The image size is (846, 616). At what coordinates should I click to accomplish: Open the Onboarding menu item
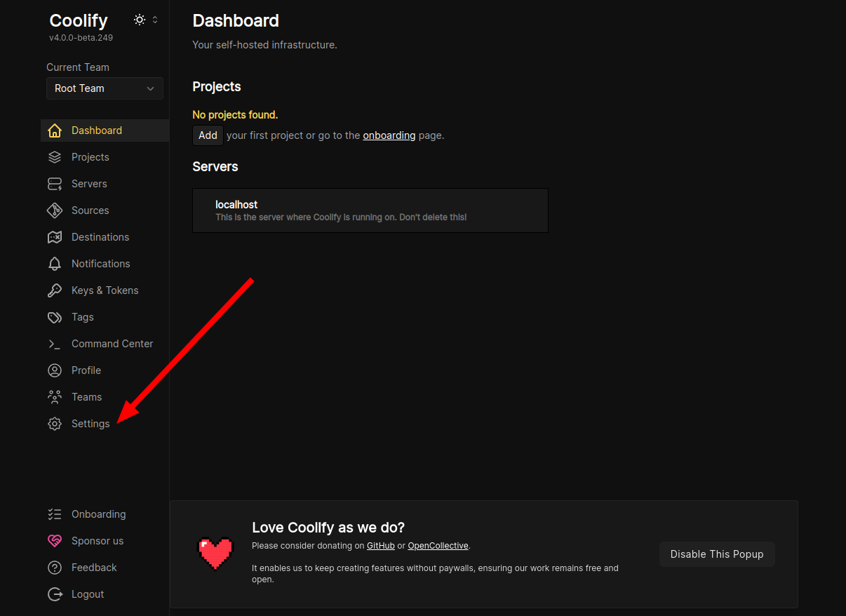105,514
